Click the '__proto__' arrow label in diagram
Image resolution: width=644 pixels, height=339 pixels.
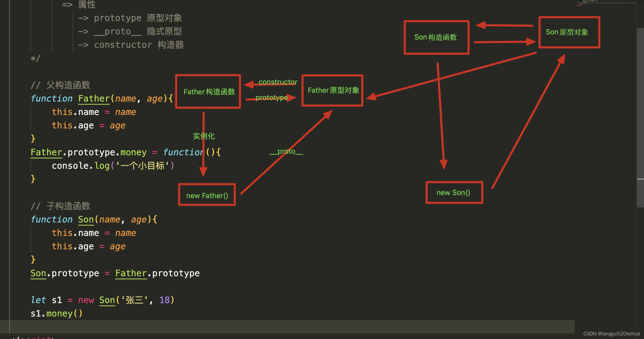[x=286, y=151]
